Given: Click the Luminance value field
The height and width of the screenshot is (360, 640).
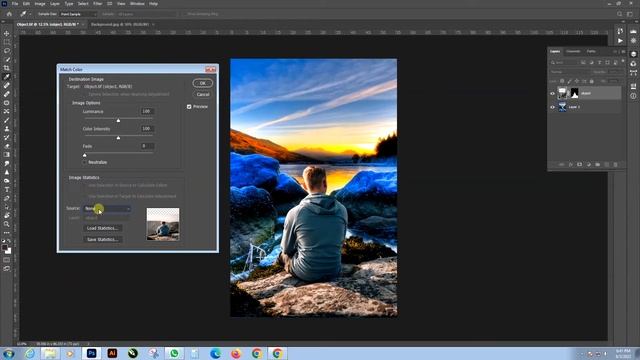Looking at the screenshot, I should (147, 111).
